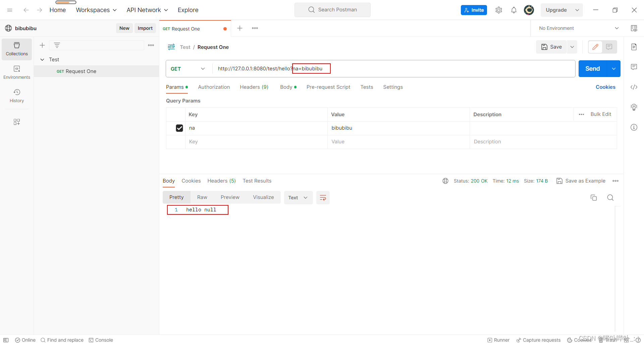Focus the Search Postman box

pos(332,10)
